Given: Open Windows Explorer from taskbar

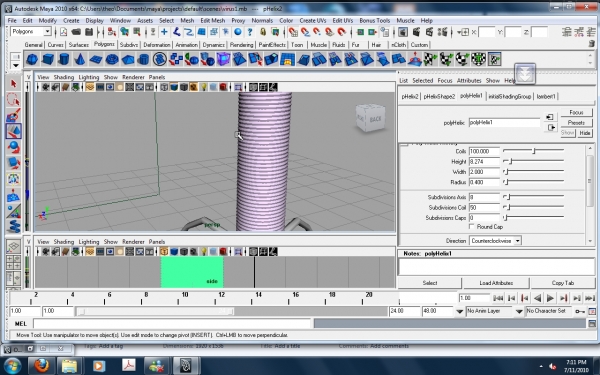Looking at the screenshot, I should [69, 365].
